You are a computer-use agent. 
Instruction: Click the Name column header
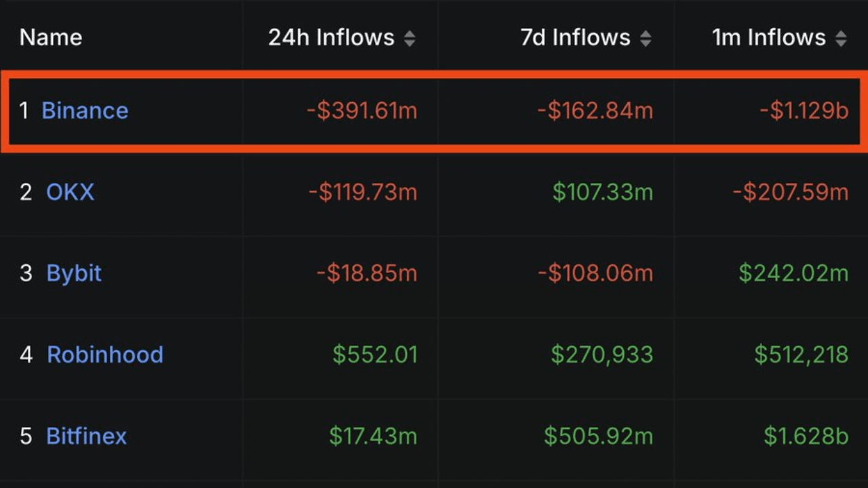(51, 37)
